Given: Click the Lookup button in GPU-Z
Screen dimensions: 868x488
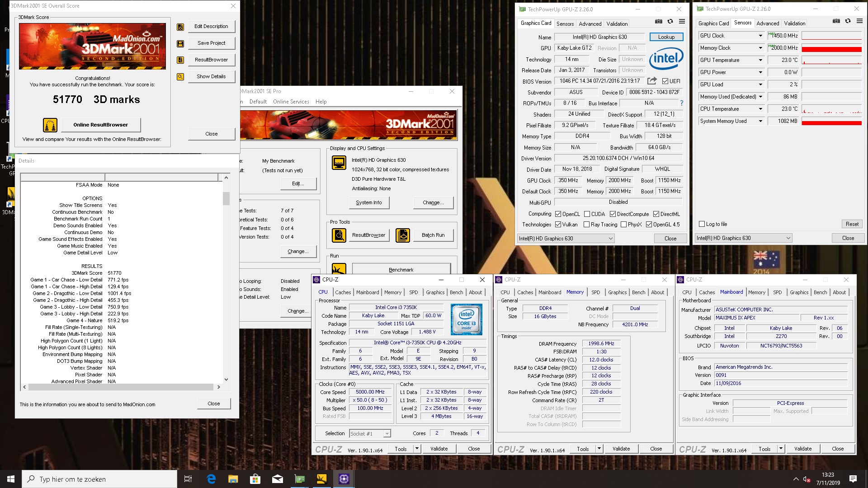Looking at the screenshot, I should (x=666, y=37).
